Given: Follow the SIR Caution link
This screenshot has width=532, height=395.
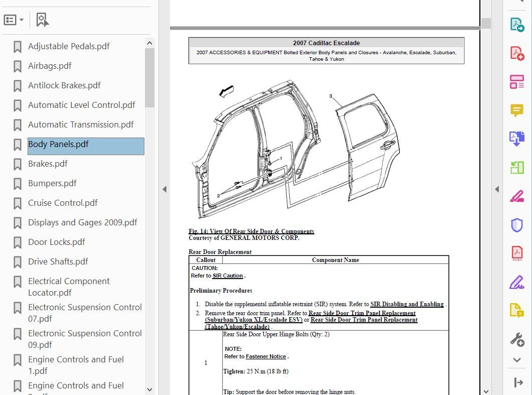Looking at the screenshot, I should [228, 276].
